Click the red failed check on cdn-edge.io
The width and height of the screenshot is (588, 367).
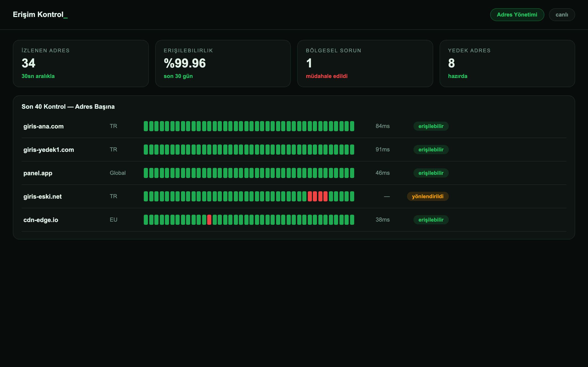click(209, 220)
